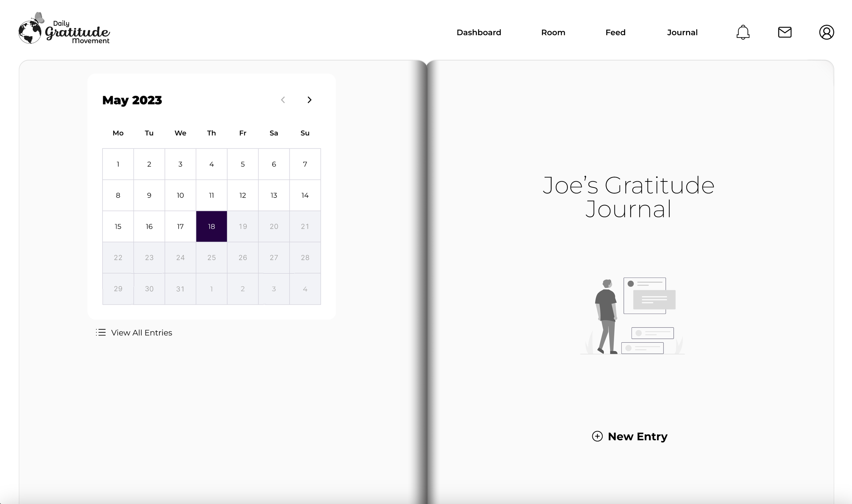Go to next month with right chevron

pos(309,100)
